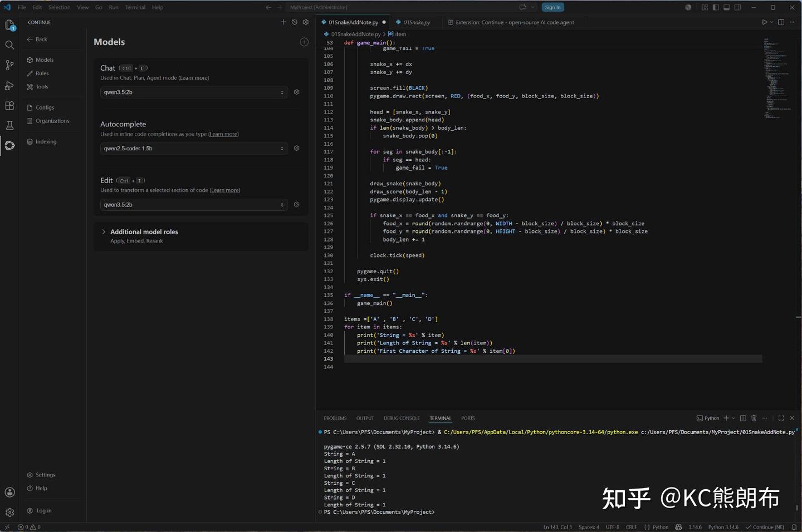Open Autocomplete model dropdown qwen2.5-coder 1.5b
The width and height of the screenshot is (802, 532).
click(194, 149)
